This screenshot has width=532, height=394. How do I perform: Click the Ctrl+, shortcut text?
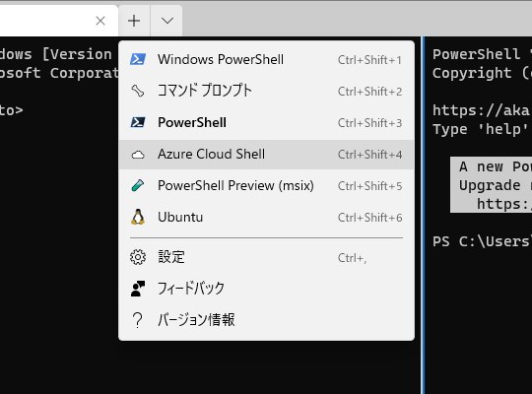[352, 258]
